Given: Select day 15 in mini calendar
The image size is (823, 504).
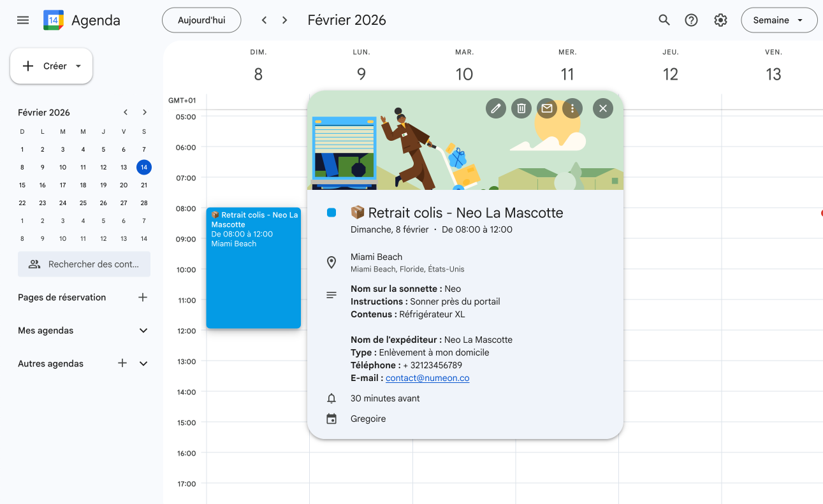Looking at the screenshot, I should pyautogui.click(x=22, y=185).
